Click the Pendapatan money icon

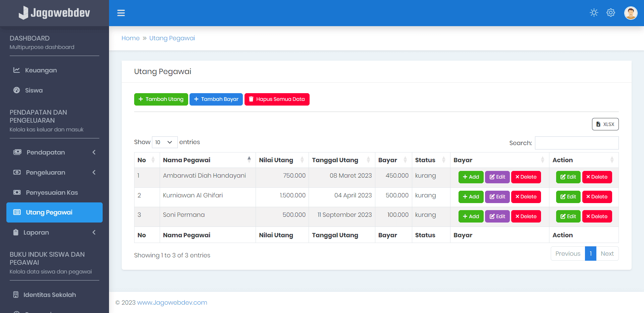coord(17,152)
